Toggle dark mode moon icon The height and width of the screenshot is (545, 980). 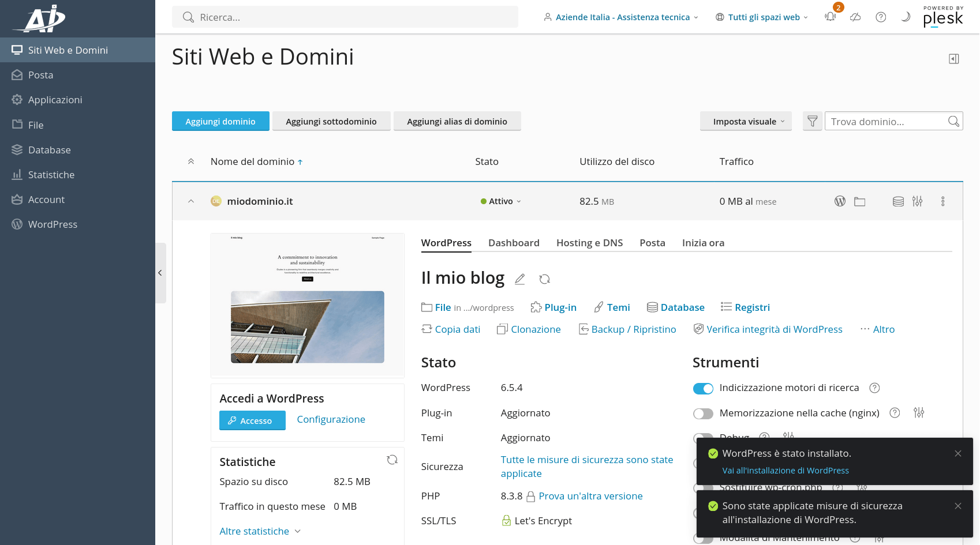pos(906,17)
